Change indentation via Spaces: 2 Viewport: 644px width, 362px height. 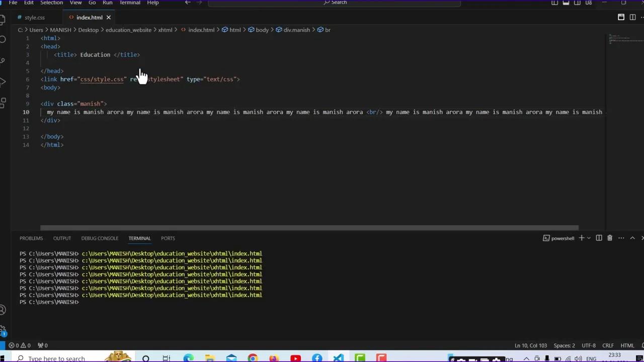tap(564, 345)
